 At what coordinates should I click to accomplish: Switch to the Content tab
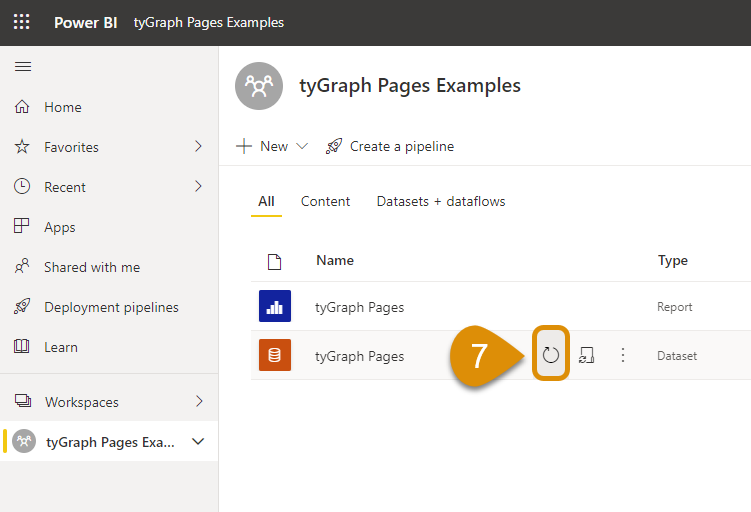[x=325, y=201]
